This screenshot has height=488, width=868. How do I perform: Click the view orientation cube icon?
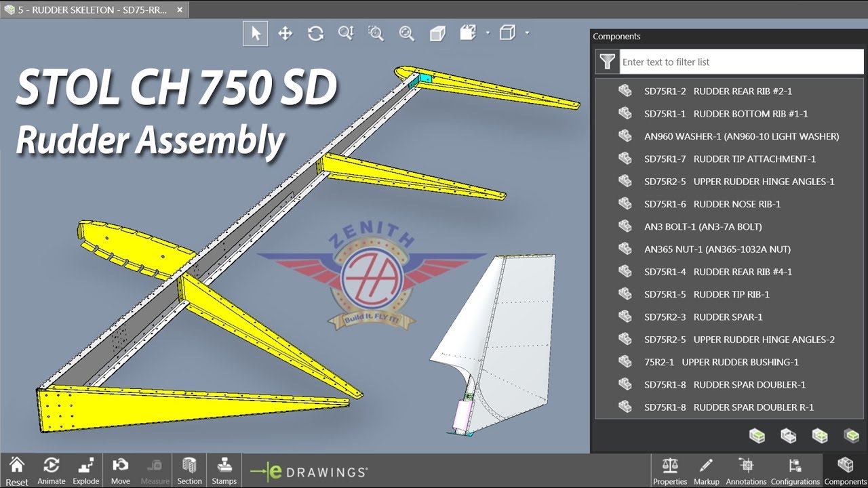(x=468, y=33)
